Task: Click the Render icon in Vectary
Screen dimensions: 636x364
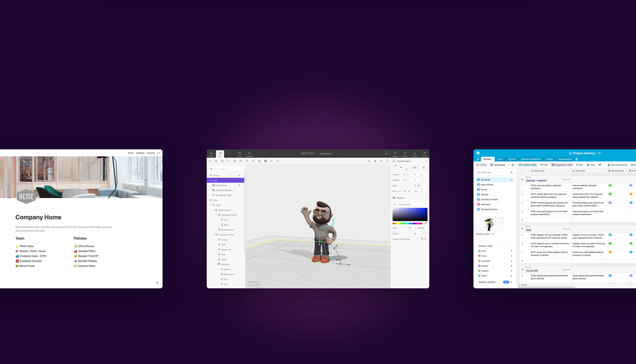Action: coord(395,154)
